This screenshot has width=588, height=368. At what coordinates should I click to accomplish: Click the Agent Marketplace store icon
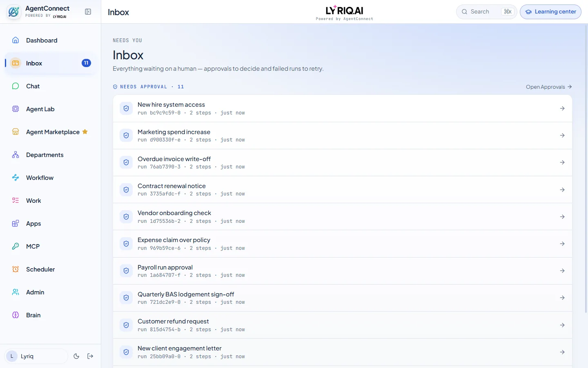tap(16, 132)
